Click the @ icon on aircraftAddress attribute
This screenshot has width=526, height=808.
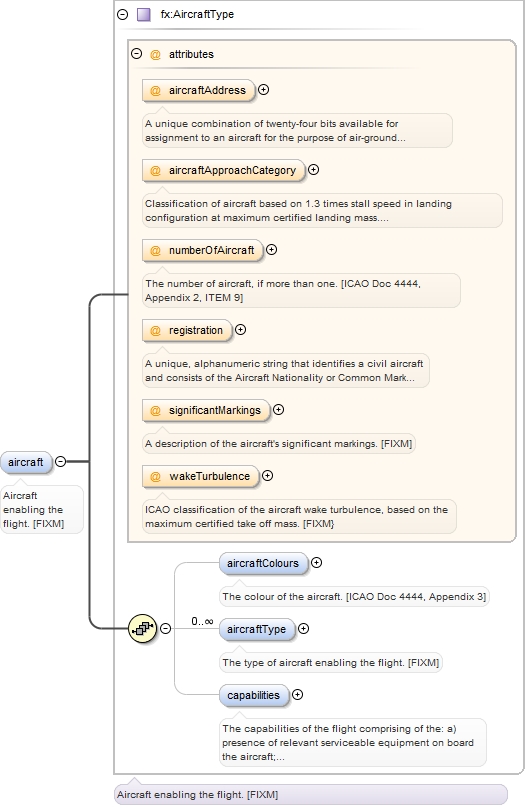tap(155, 91)
